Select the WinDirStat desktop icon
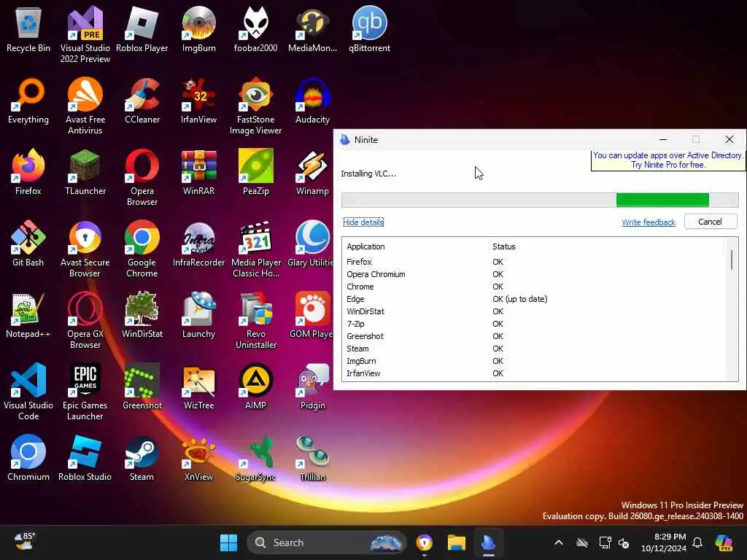This screenshot has width=747, height=560. tap(142, 315)
